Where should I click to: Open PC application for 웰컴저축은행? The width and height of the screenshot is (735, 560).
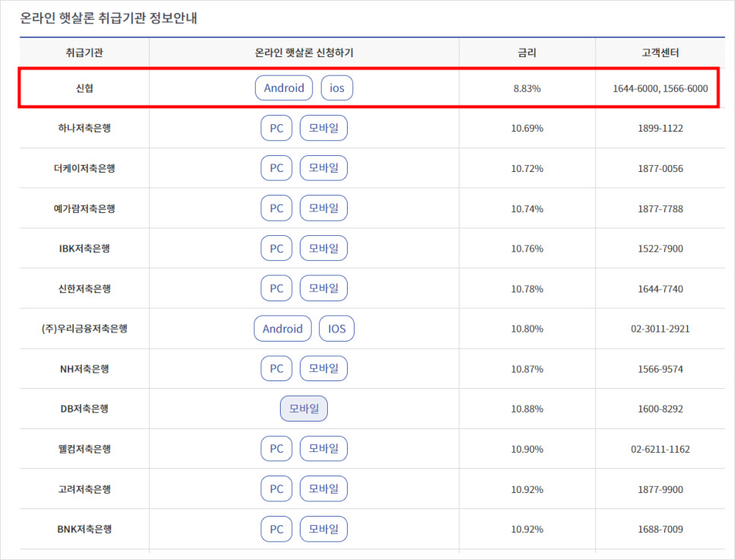(x=276, y=449)
